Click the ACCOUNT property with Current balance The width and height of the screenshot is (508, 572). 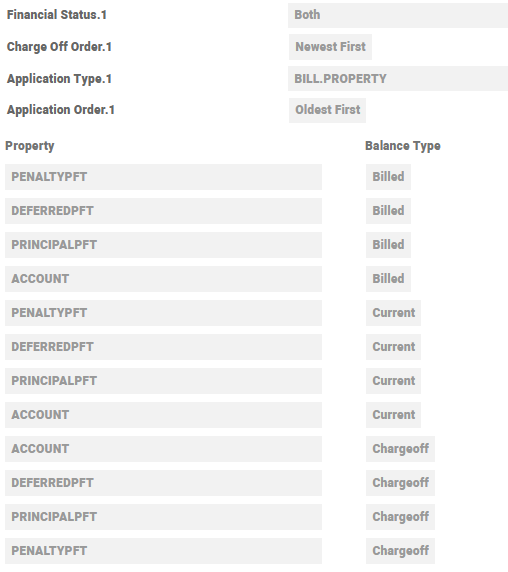click(163, 415)
